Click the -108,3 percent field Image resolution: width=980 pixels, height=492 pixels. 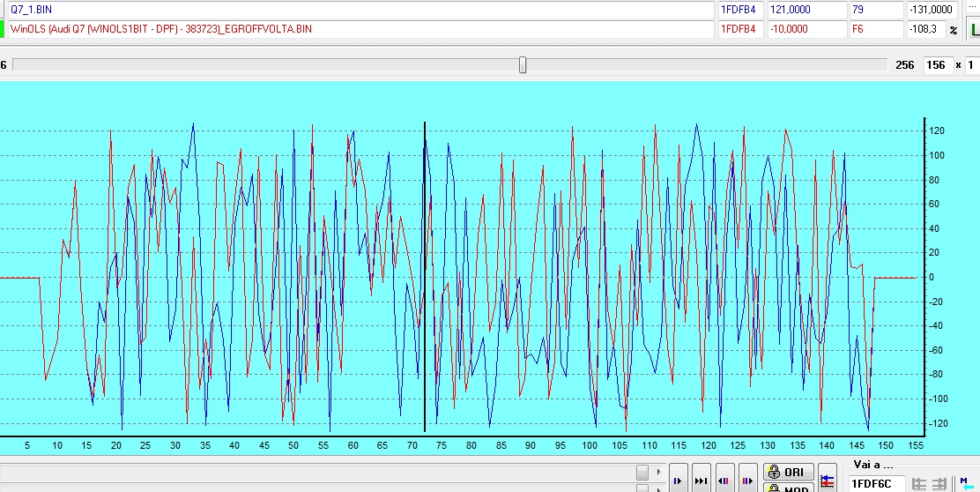[x=926, y=29]
